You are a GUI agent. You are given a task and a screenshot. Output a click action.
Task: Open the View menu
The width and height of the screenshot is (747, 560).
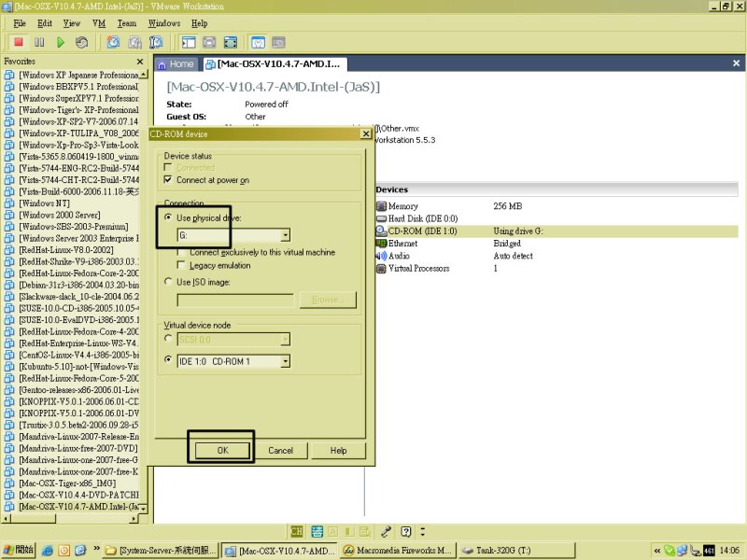(72, 23)
